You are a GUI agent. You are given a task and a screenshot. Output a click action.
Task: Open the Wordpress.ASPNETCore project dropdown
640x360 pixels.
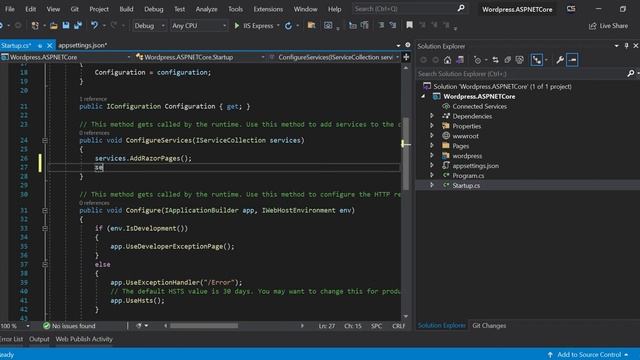pyautogui.click(x=66, y=57)
